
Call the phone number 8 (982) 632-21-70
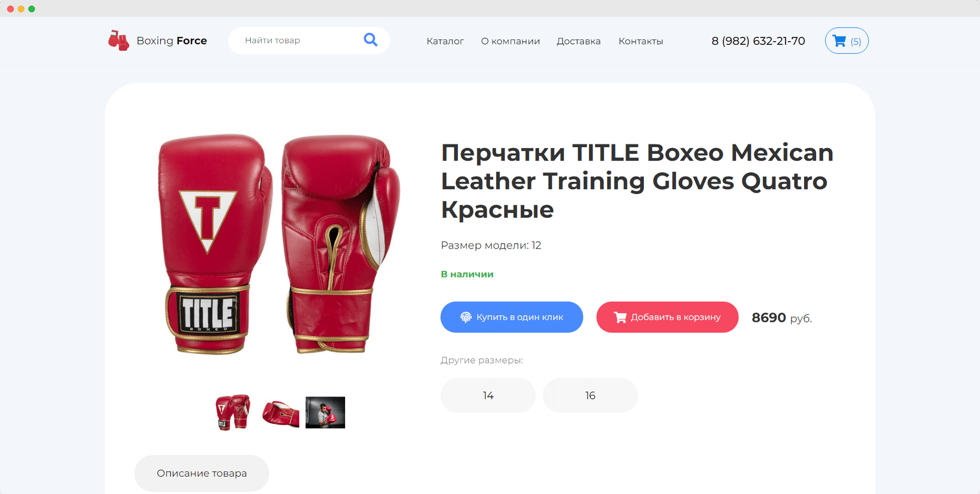(x=758, y=41)
